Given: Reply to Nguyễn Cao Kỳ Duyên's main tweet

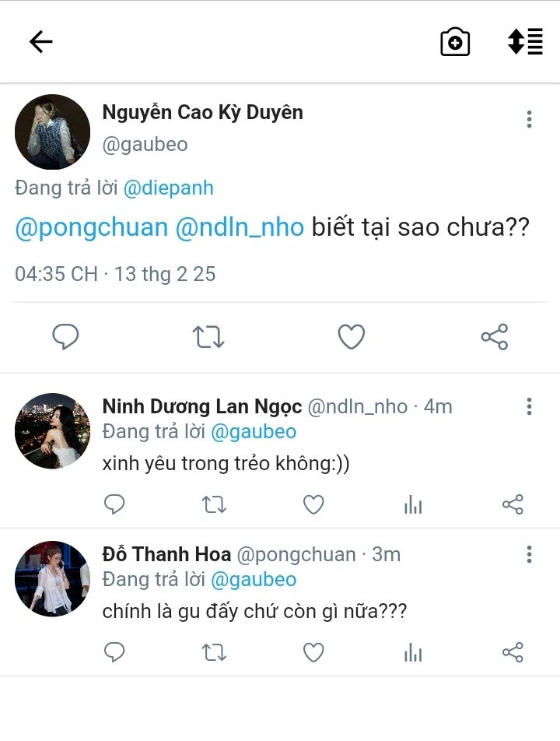Looking at the screenshot, I should coord(65,337).
